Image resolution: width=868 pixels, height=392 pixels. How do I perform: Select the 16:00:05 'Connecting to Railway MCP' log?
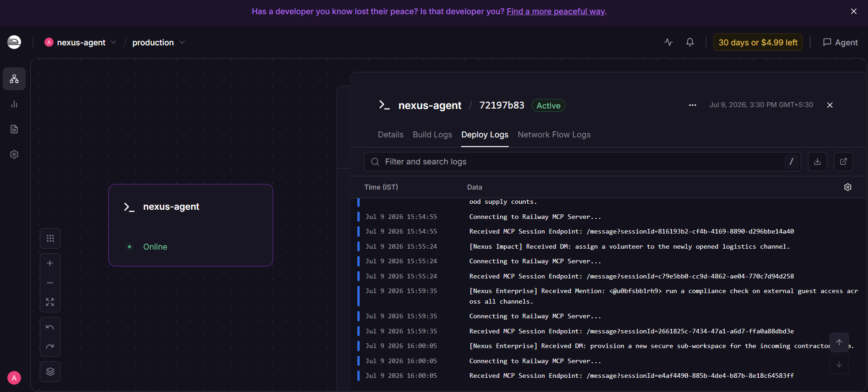coord(609,361)
